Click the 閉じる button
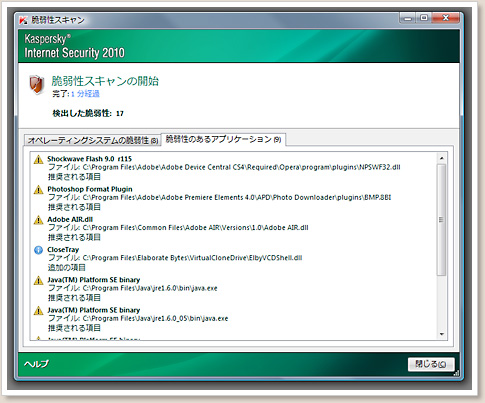Viewport: 485px width, 403px height. (431, 364)
